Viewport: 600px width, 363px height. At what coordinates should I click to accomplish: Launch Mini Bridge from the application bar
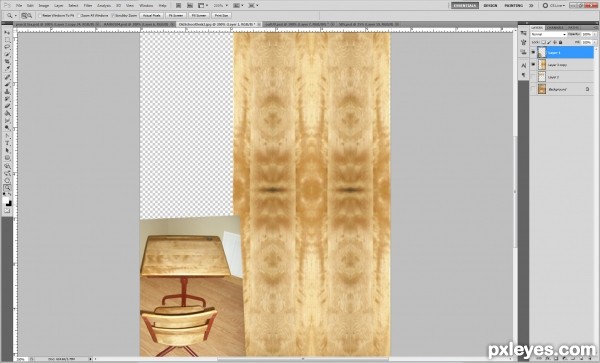coord(190,6)
